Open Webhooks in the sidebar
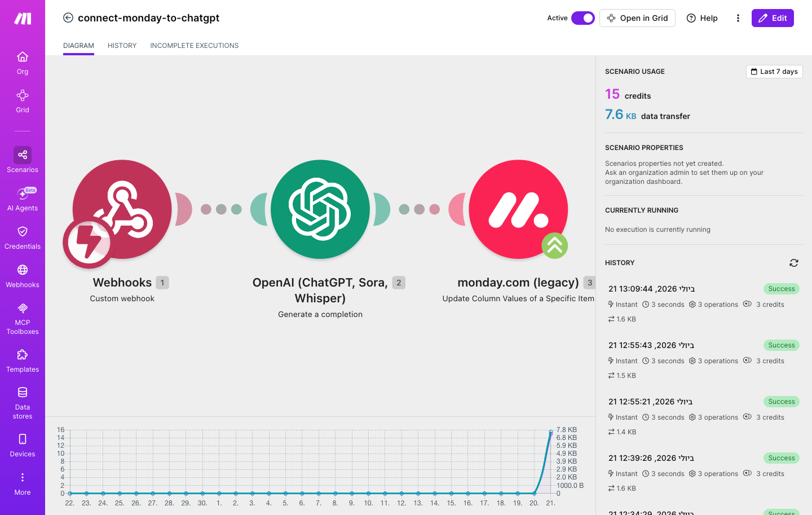The height and width of the screenshot is (515, 812). point(23,276)
